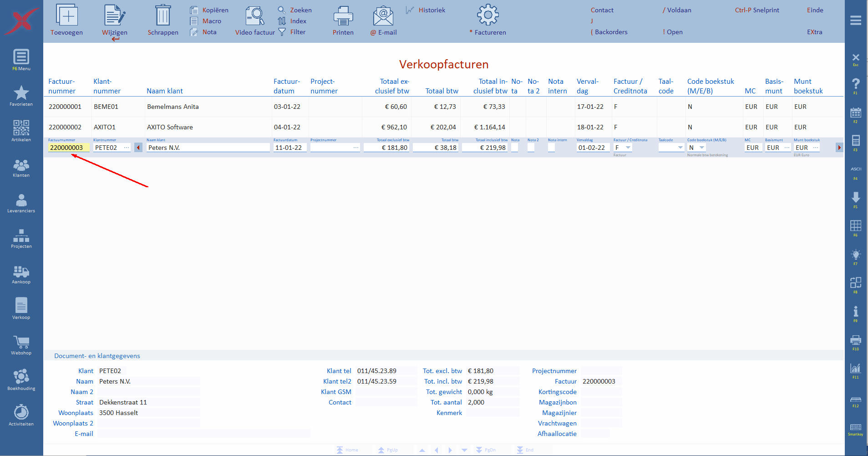This screenshot has height=456, width=868.
Task: Open Klanten in left sidebar
Action: (x=21, y=168)
